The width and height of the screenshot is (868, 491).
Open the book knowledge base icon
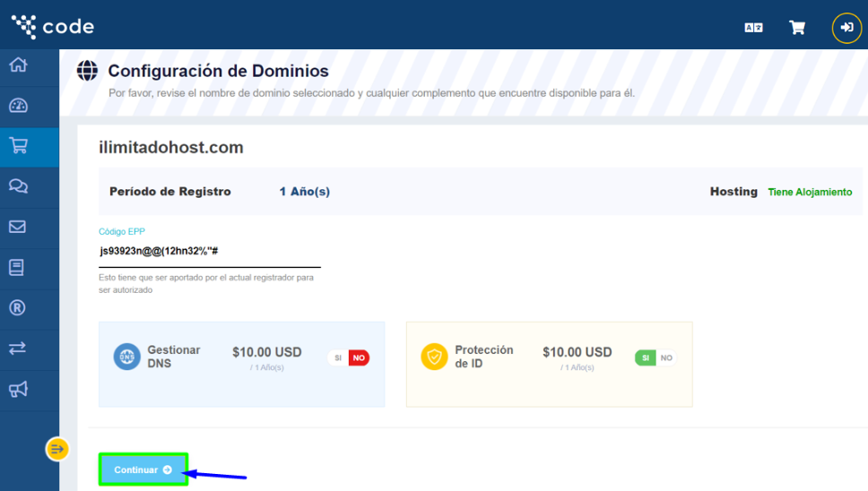point(17,267)
